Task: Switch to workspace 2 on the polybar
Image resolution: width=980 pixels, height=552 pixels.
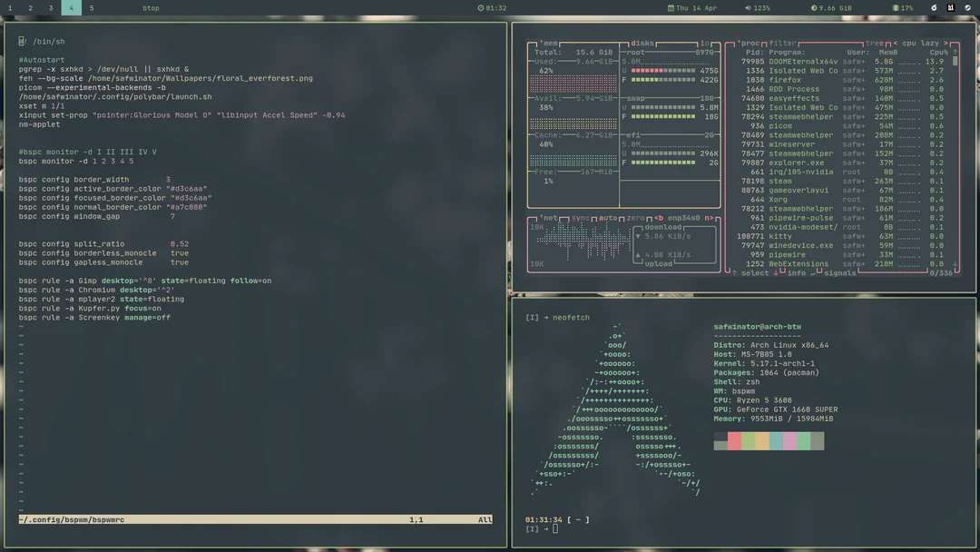Action: pos(30,7)
